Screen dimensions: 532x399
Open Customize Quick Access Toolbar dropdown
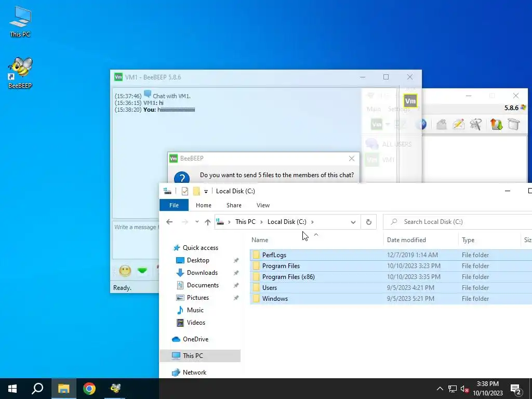pyautogui.click(x=206, y=192)
